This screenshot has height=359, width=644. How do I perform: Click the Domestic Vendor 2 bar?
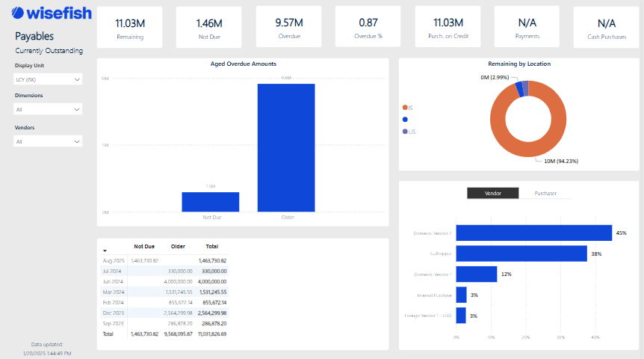tap(533, 233)
